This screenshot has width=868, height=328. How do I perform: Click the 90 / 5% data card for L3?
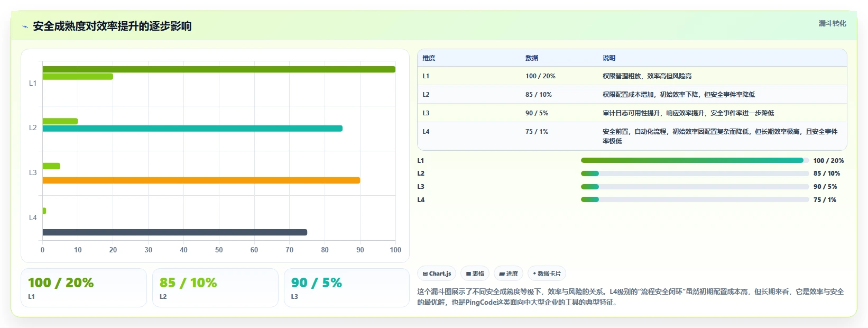[347, 288]
